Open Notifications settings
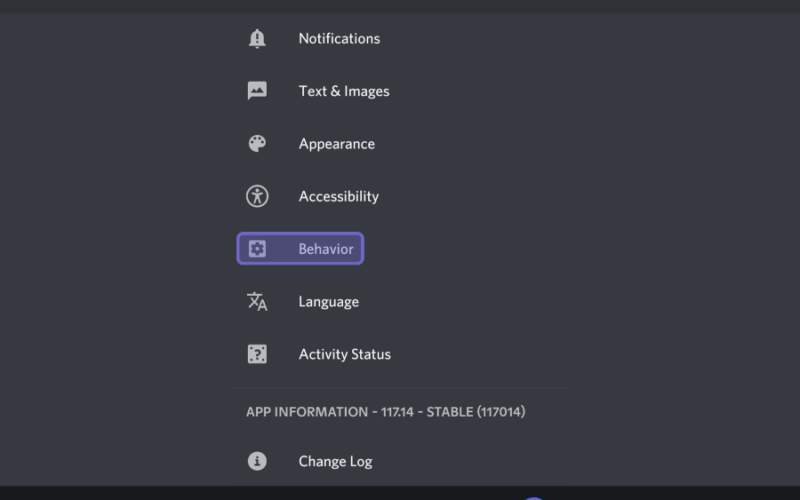Screen dimensions: 800x500 [x=400, y=39]
